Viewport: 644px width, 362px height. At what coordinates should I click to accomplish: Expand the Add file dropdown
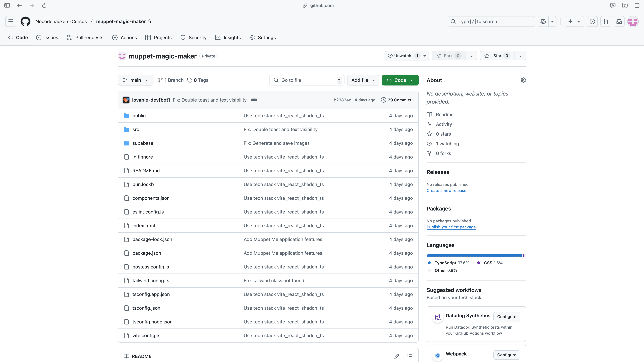tap(363, 80)
